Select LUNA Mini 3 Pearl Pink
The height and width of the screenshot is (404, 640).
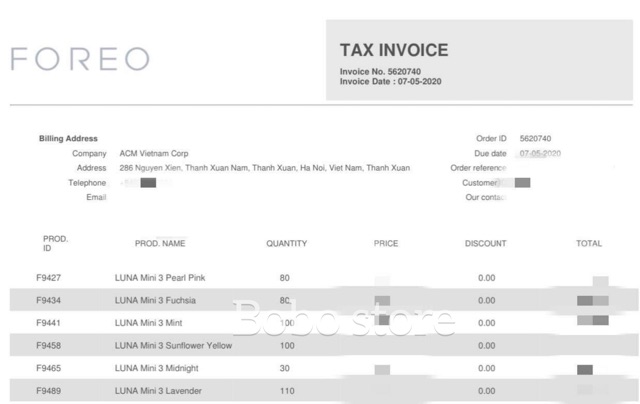coord(160,278)
